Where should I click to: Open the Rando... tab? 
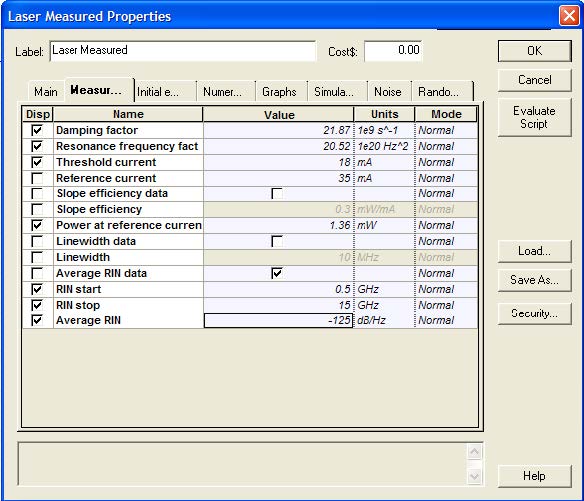tap(442, 92)
